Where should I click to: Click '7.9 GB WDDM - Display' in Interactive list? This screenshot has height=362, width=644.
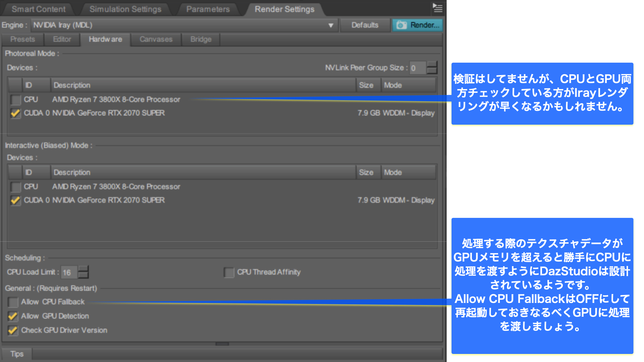tap(396, 200)
